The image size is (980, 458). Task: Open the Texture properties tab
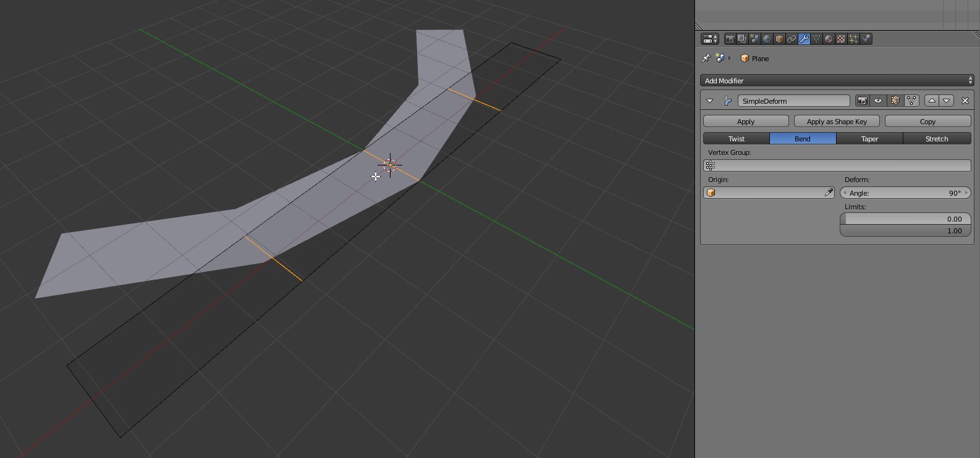[841, 39]
